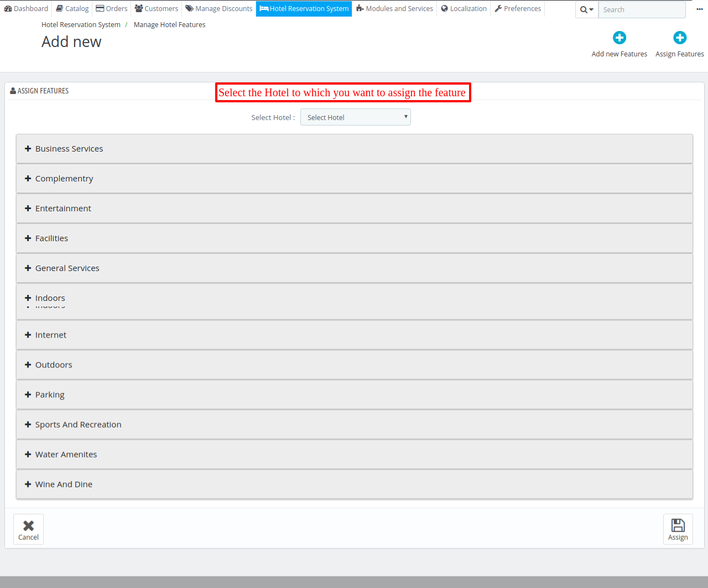
Task: Open the Dashboard menu
Action: (26, 9)
